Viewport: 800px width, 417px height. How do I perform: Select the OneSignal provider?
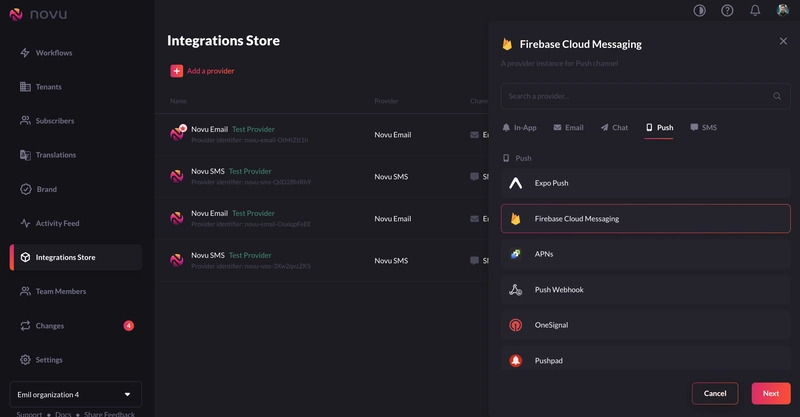click(x=645, y=325)
